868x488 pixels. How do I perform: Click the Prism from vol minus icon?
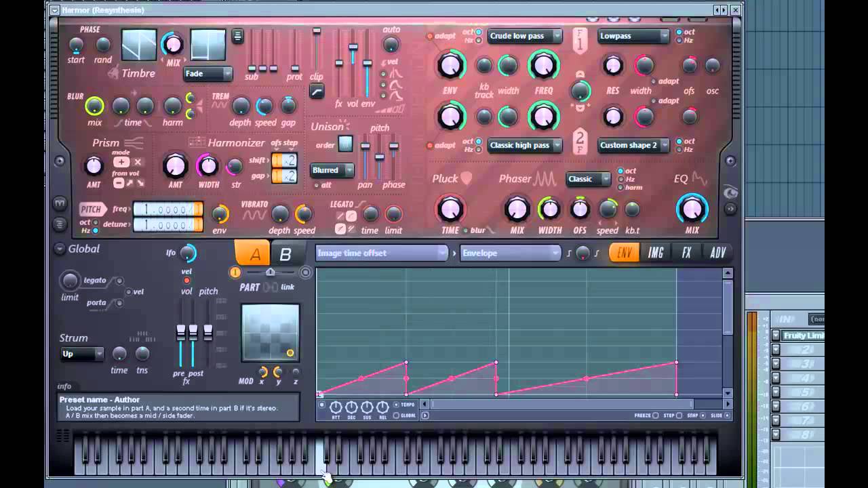tap(118, 183)
